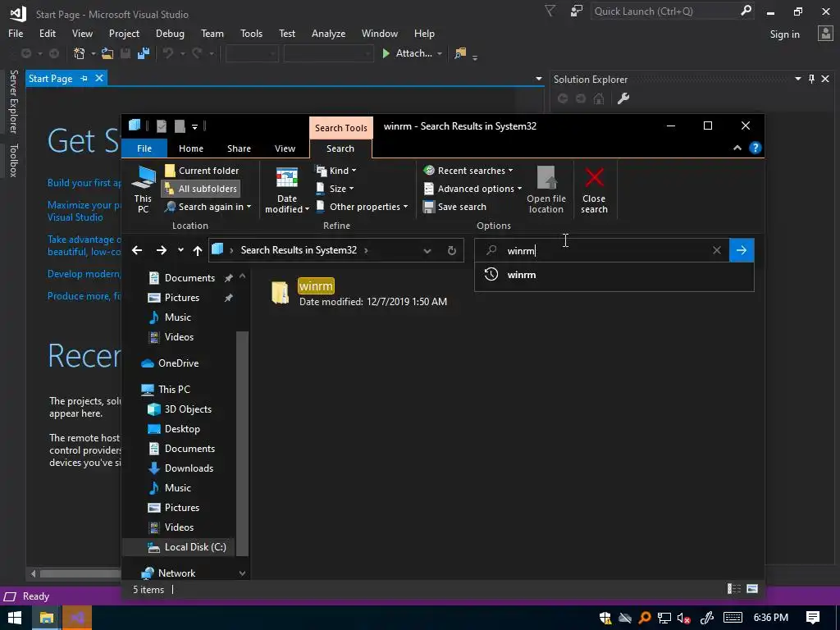The image size is (840, 630).
Task: Select Current folder search scope
Action: coord(202,171)
